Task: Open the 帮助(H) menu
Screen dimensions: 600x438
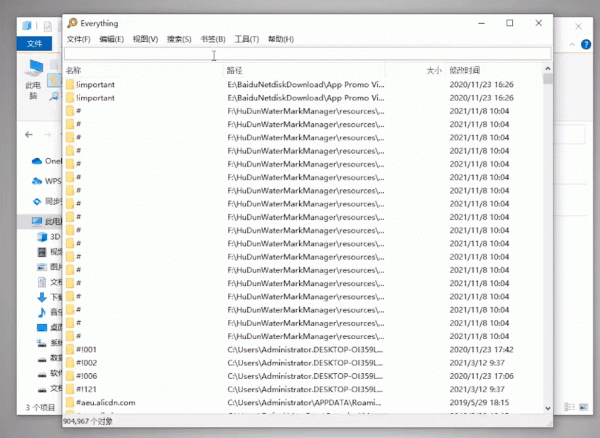Action: pyautogui.click(x=281, y=39)
